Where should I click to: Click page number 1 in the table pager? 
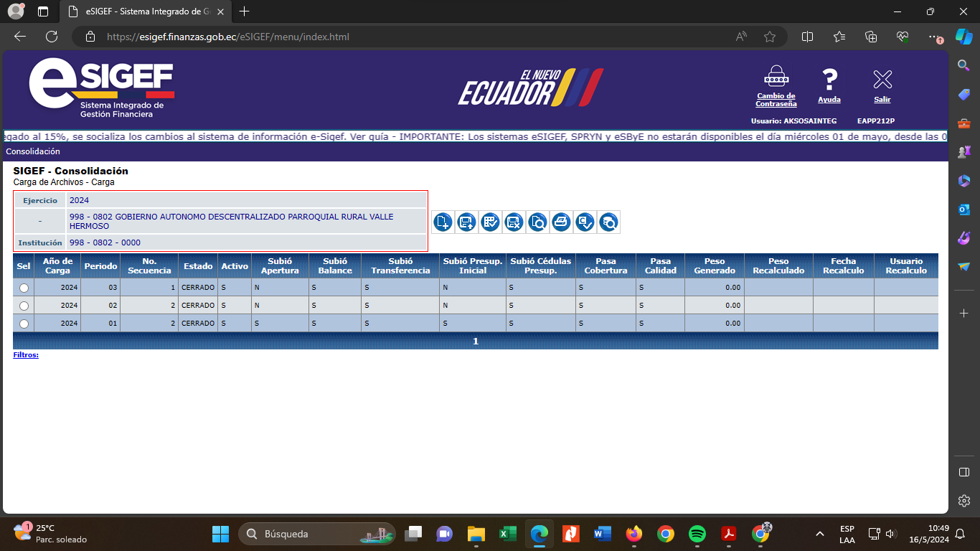[x=475, y=342]
